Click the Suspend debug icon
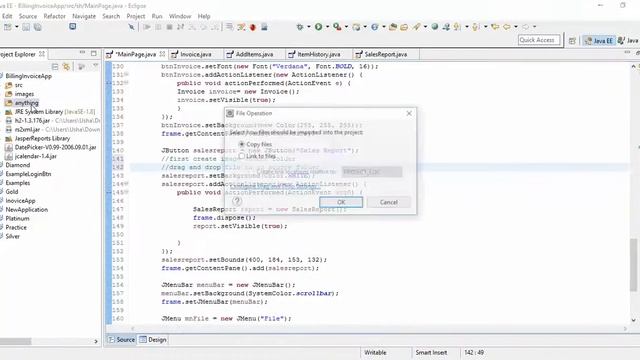Screen dimensions: 640x360 click(158, 27)
